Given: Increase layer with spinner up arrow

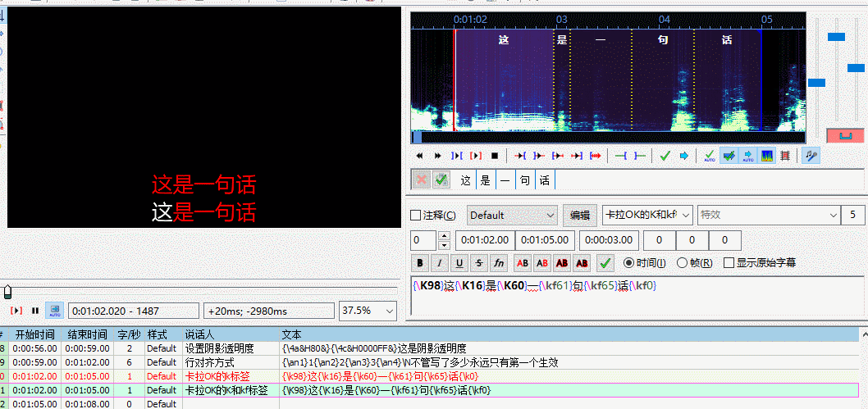Looking at the screenshot, I should coord(444,236).
